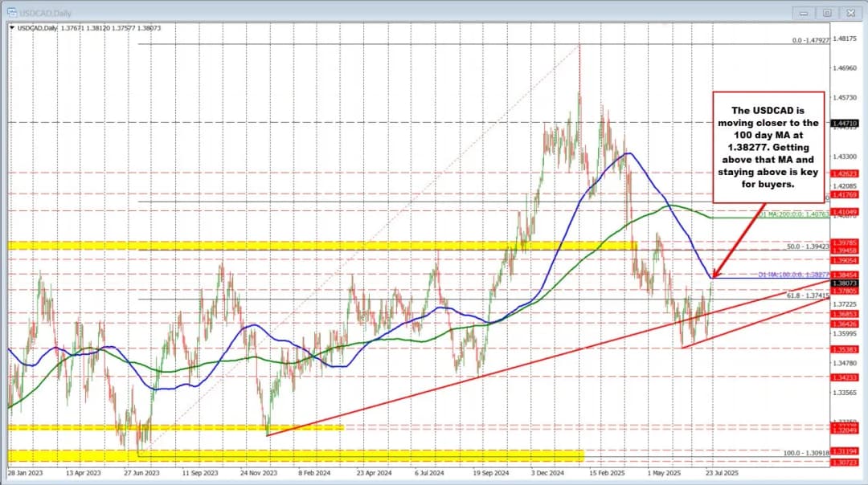Image resolution: width=868 pixels, height=485 pixels.
Task: Click the triangle beside USDCAD,Daily title
Action: coord(11,27)
